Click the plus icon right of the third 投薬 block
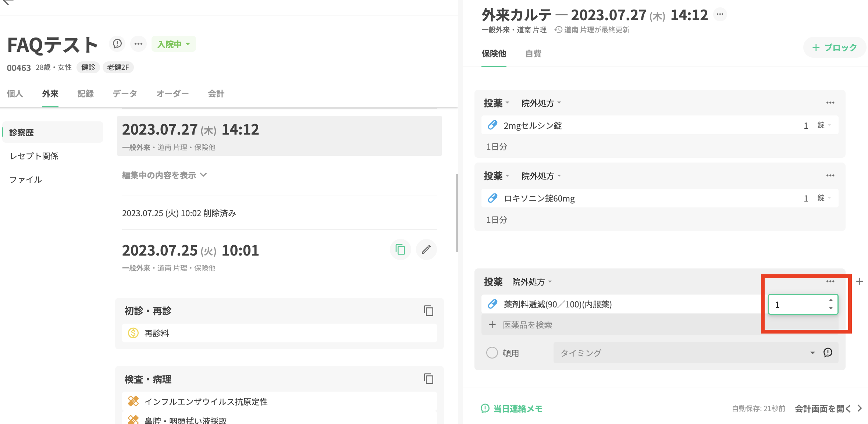The image size is (868, 424). (860, 282)
